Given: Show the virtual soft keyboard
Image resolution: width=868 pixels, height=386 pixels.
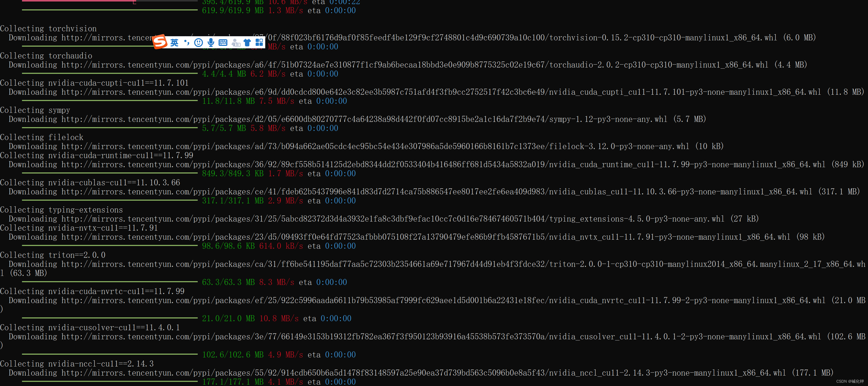Looking at the screenshot, I should click(x=223, y=43).
